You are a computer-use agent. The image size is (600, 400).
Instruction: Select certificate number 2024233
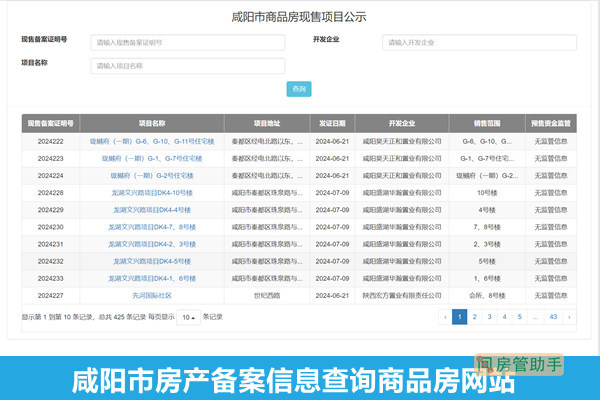51,279
